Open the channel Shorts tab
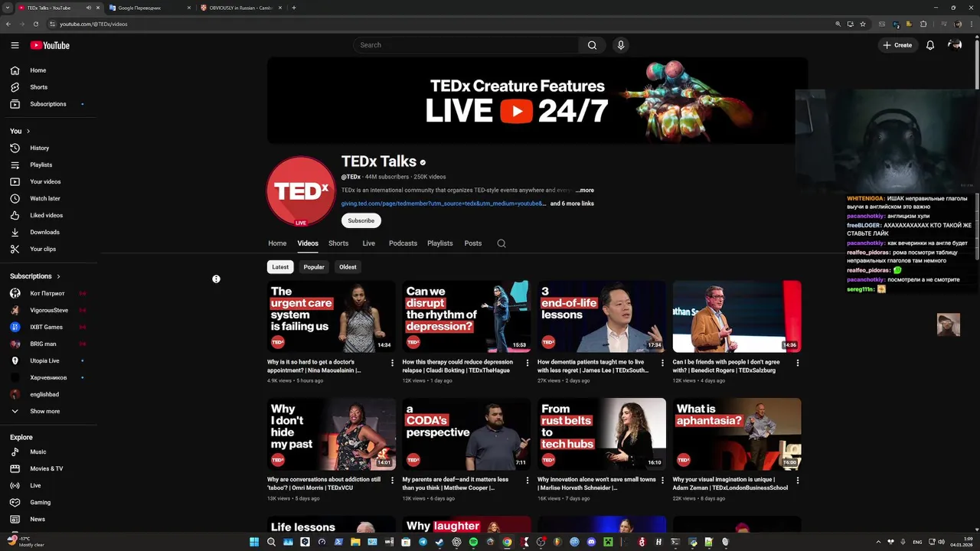This screenshot has height=551, width=980. click(x=338, y=243)
